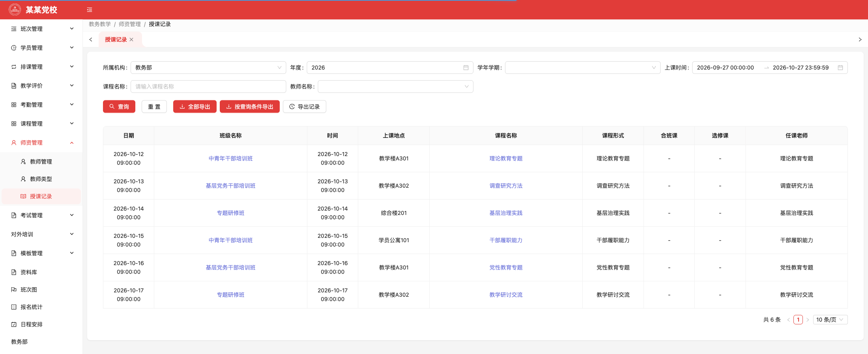Click the 重置 reset button

pyautogui.click(x=154, y=107)
